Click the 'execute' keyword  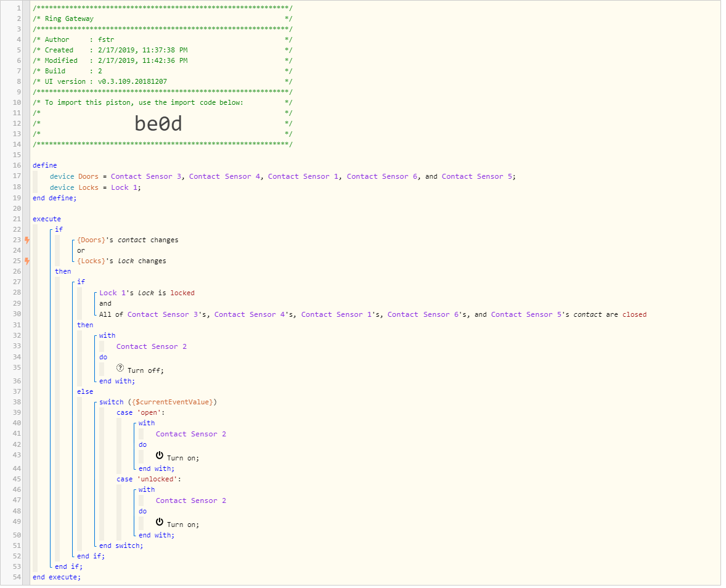(47, 220)
